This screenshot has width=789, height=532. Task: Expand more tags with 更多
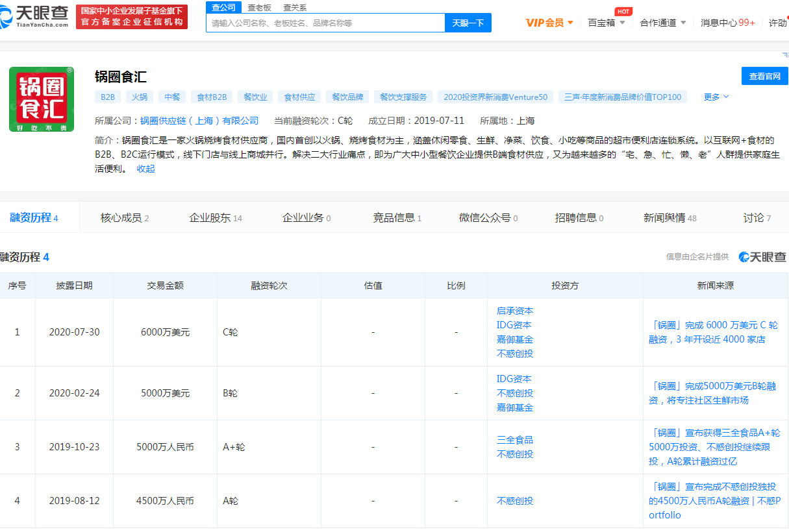click(x=716, y=97)
